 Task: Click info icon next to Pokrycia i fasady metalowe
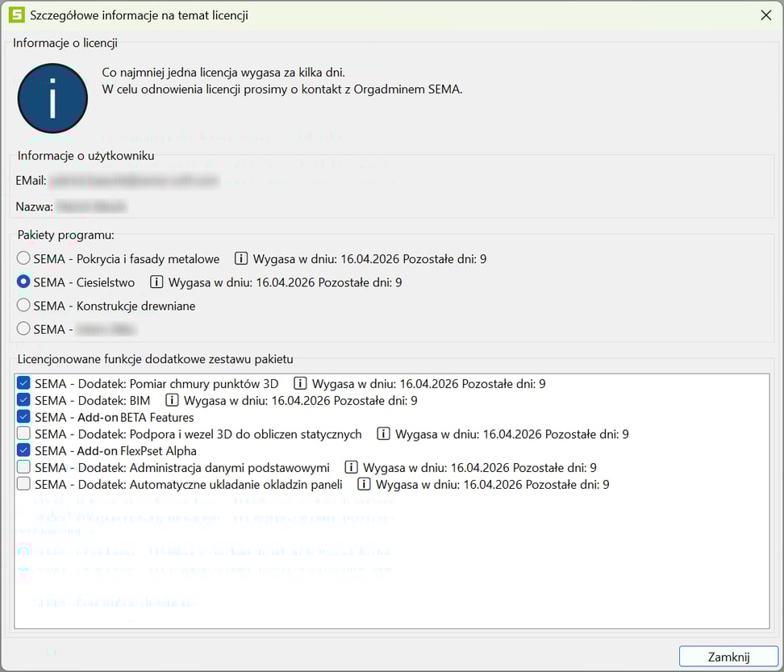(240, 259)
